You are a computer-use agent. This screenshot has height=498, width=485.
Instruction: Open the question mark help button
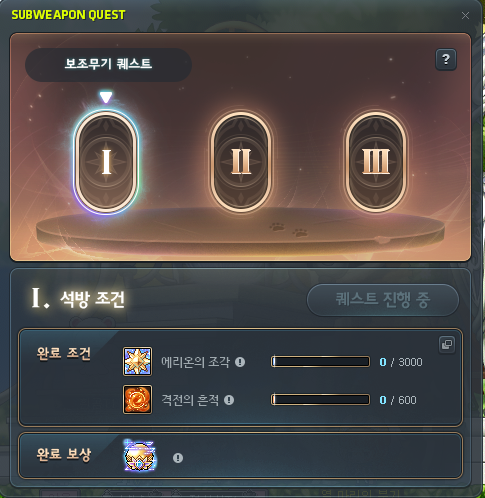tap(446, 60)
